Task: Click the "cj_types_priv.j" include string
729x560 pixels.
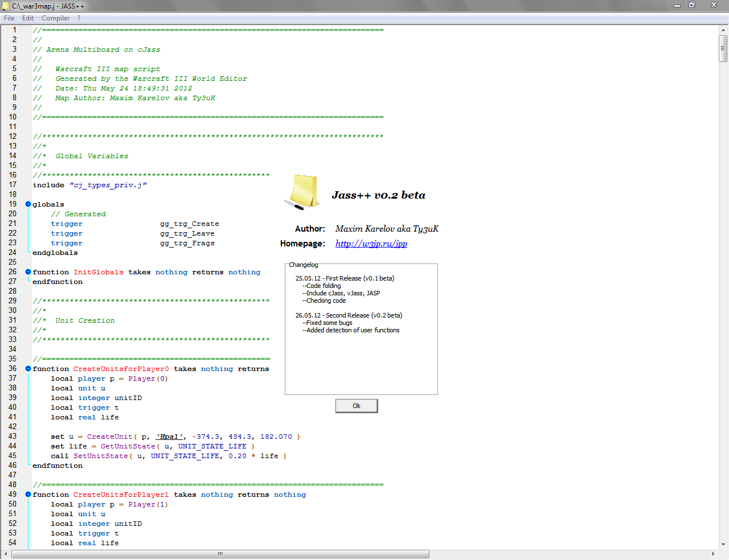Action: point(108,185)
